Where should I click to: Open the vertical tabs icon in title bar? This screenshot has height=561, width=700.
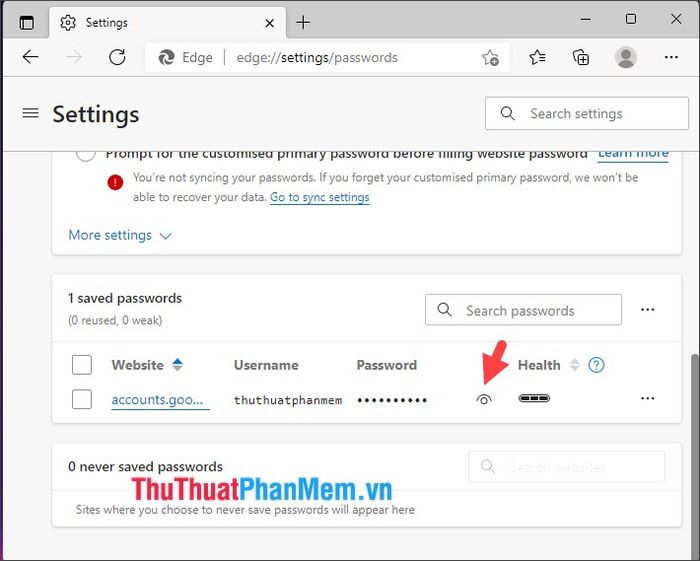tap(27, 22)
